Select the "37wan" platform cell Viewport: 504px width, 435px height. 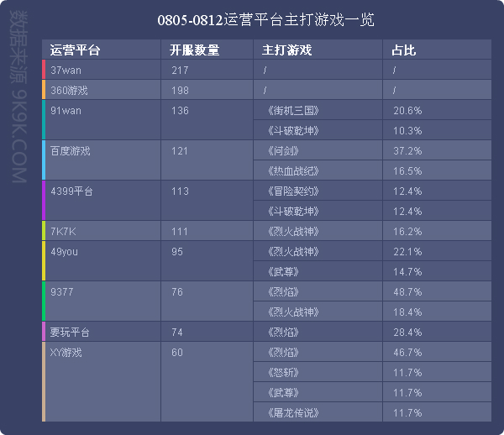[102, 70]
